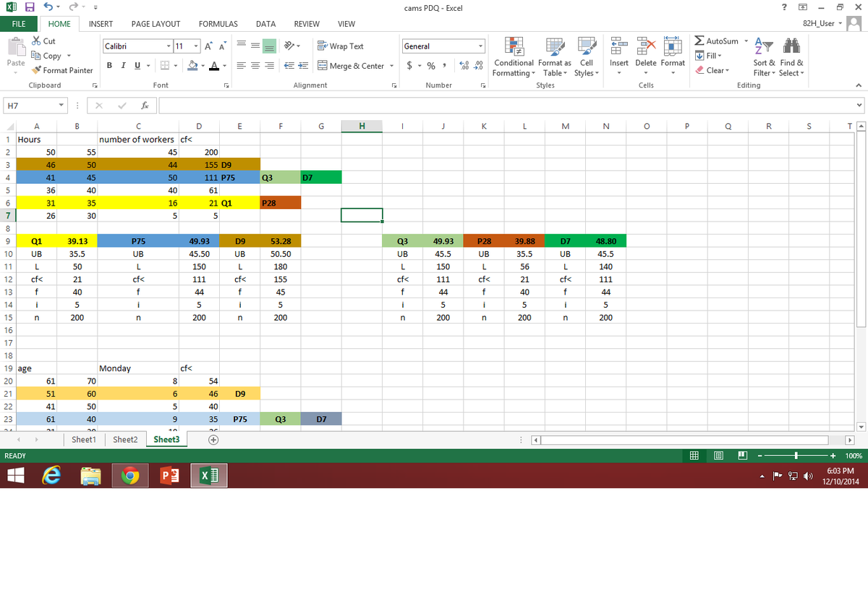Image resolution: width=868 pixels, height=595 pixels.
Task: Switch to the Sheet1 worksheet tab
Action: [x=84, y=439]
